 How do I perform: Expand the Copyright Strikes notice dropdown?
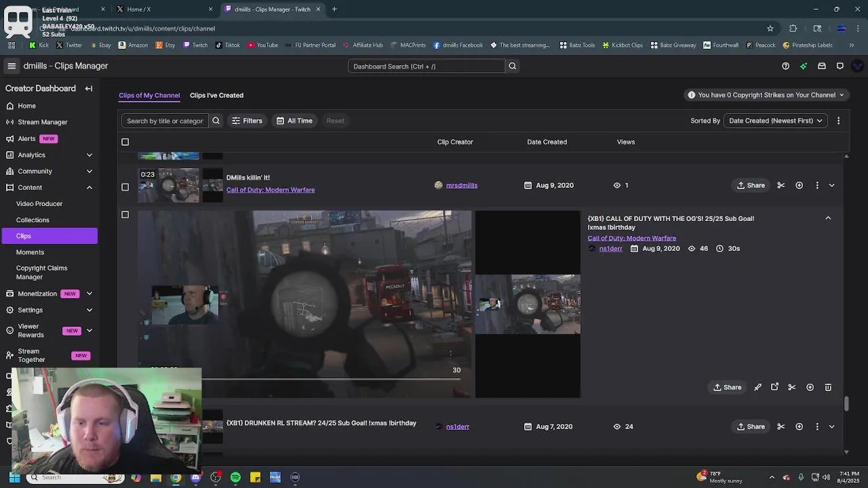(x=768, y=95)
